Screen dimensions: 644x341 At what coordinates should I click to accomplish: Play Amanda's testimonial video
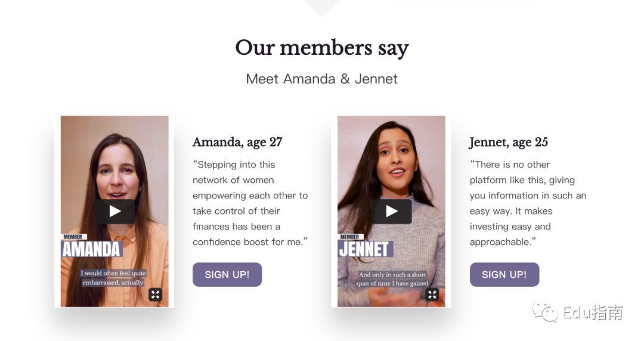[x=114, y=212]
